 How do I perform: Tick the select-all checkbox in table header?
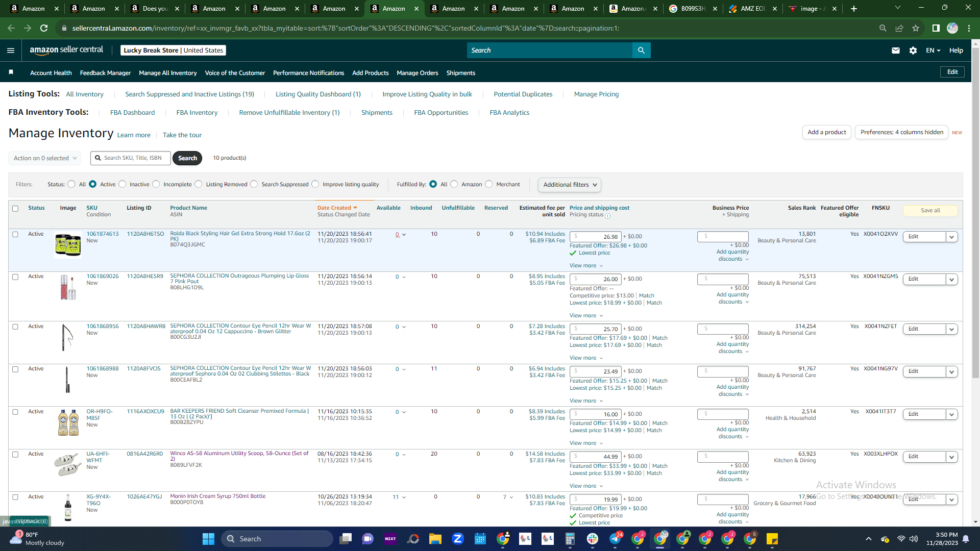pyautogui.click(x=15, y=209)
